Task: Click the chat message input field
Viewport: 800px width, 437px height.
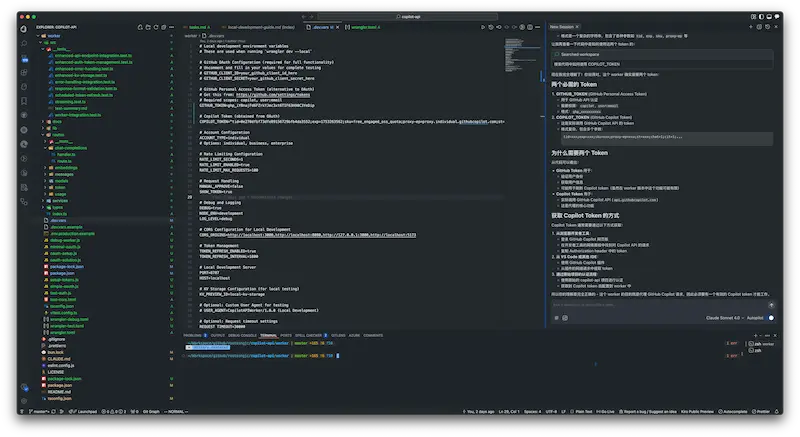Action: (x=658, y=305)
